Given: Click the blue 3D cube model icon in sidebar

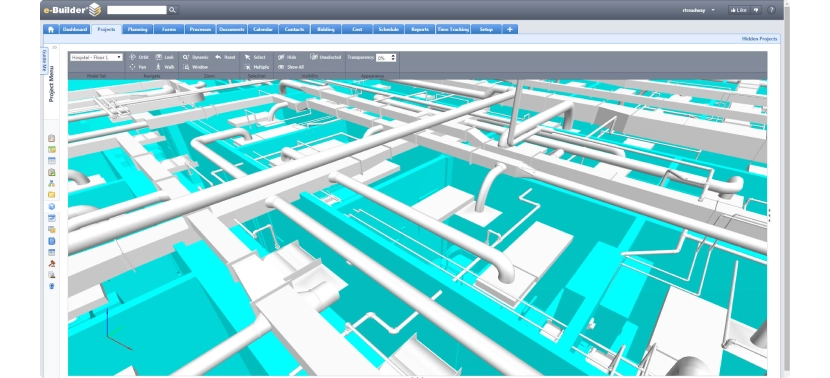Looking at the screenshot, I should coord(51,207).
